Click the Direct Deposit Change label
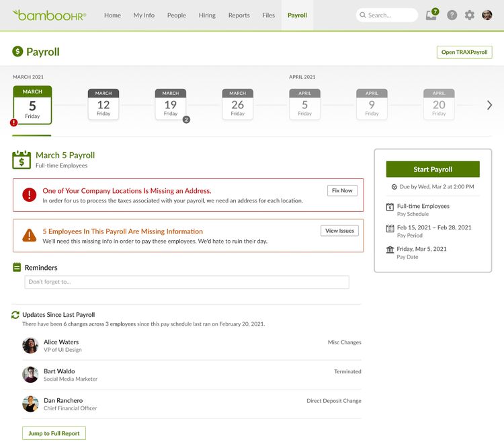The height and width of the screenshot is (448, 504). click(334, 401)
